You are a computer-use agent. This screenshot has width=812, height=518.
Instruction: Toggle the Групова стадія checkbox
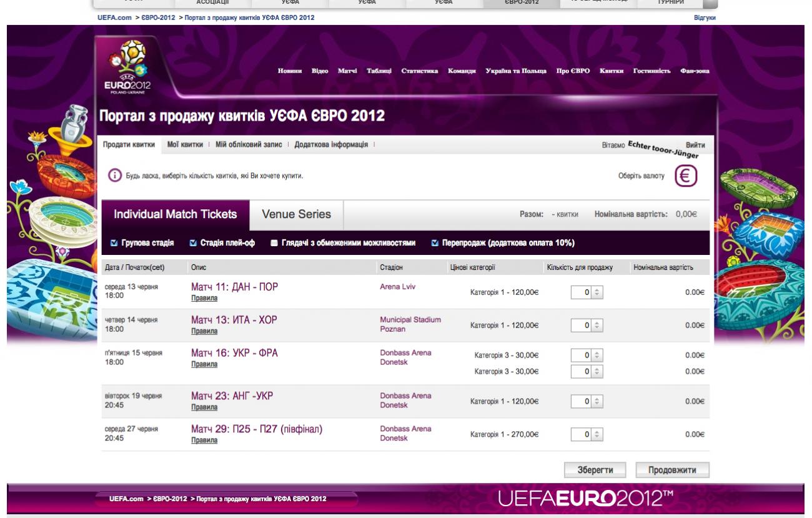[114, 243]
